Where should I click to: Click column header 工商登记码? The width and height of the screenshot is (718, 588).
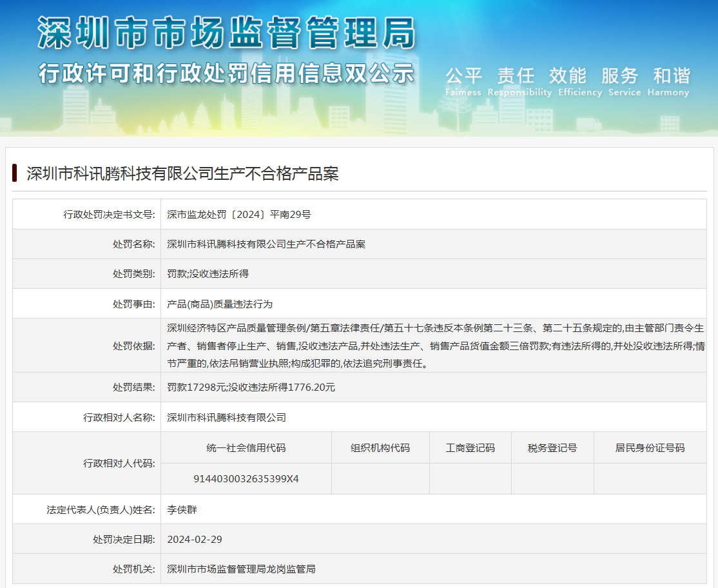click(x=471, y=448)
